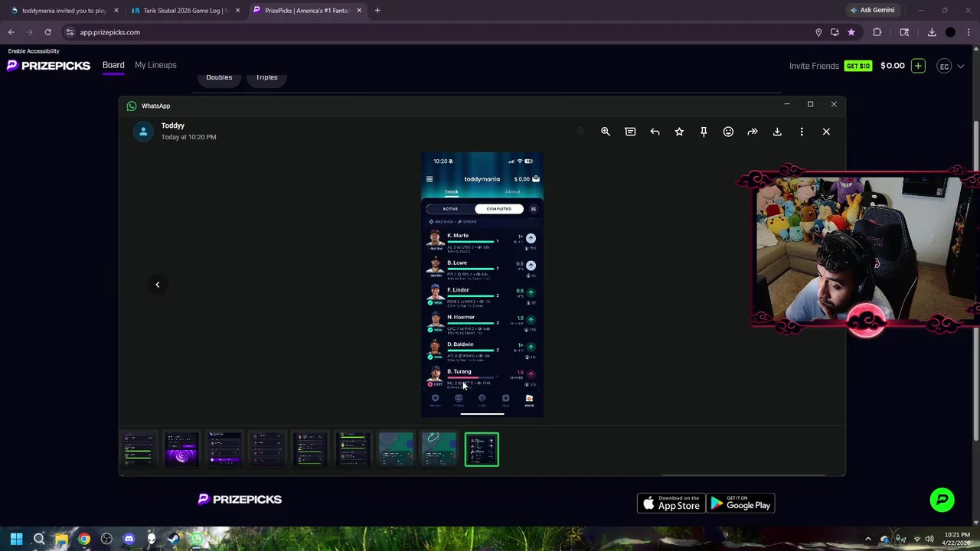Viewport: 980px width, 551px height.
Task: Click the page vertical scrollbar
Action: (x=975, y=279)
